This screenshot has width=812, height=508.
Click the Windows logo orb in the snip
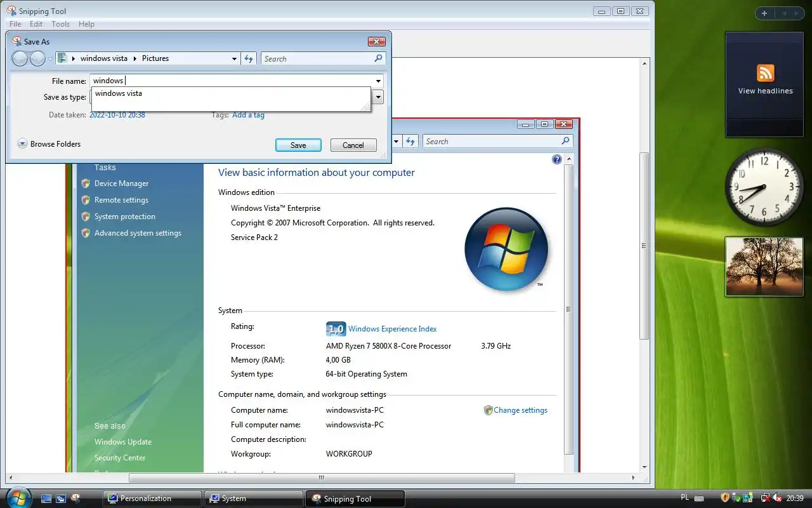[x=506, y=248]
